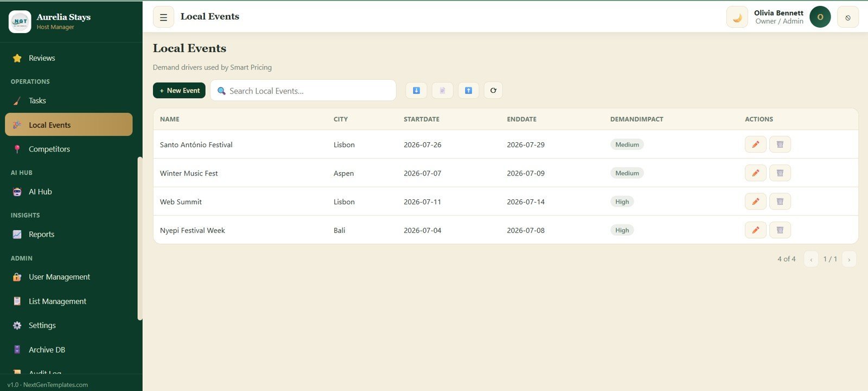Go to the next page of results
The image size is (868, 391).
[x=849, y=259]
